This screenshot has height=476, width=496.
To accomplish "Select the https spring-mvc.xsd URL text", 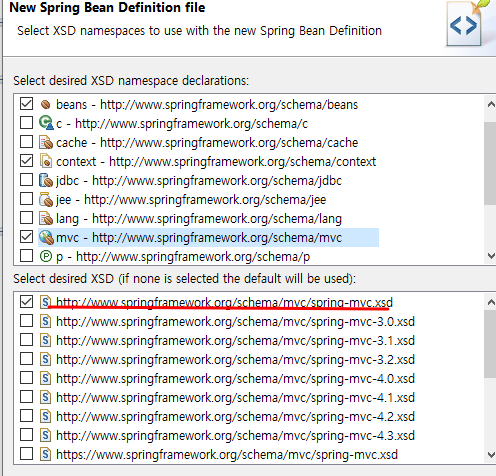I will pyautogui.click(x=227, y=455).
